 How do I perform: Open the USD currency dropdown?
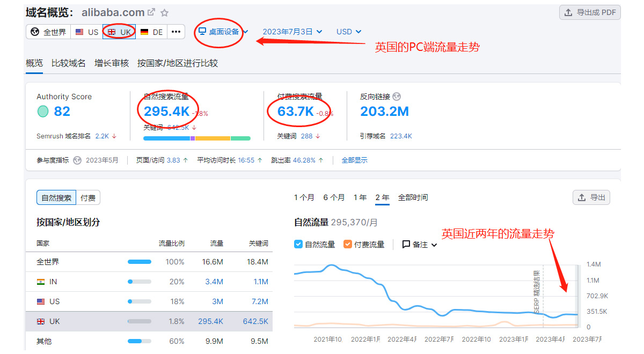(349, 32)
